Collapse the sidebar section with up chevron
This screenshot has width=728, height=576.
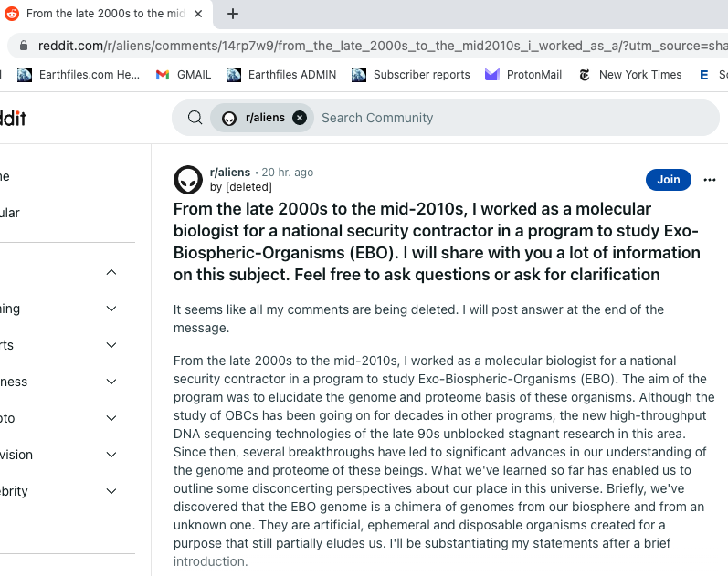tap(111, 272)
